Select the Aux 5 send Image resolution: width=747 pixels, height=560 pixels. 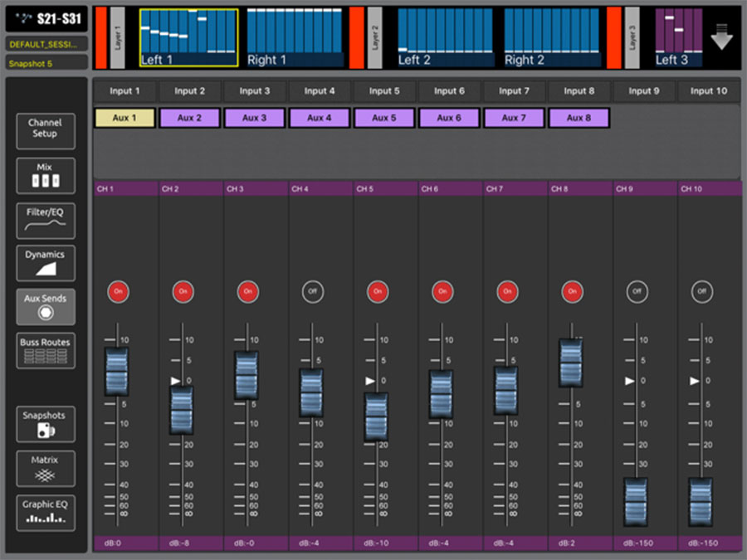384,118
